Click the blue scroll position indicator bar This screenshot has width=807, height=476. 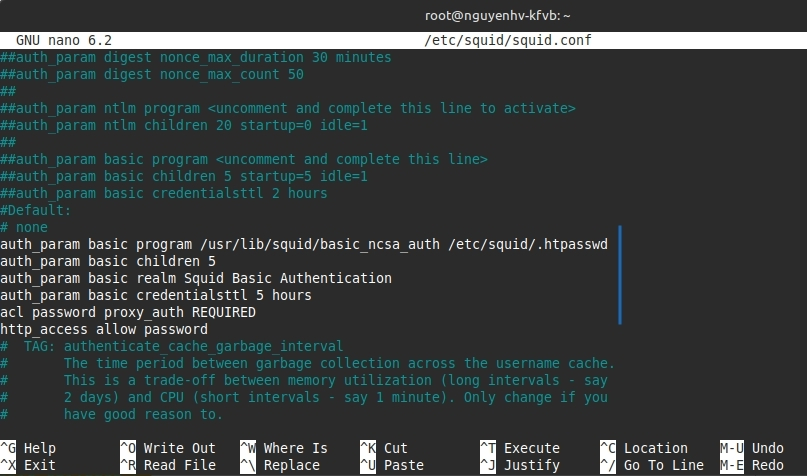(x=620, y=275)
